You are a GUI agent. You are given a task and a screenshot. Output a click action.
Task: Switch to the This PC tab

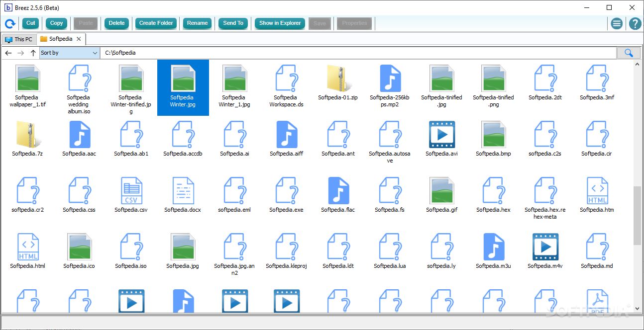(18, 39)
